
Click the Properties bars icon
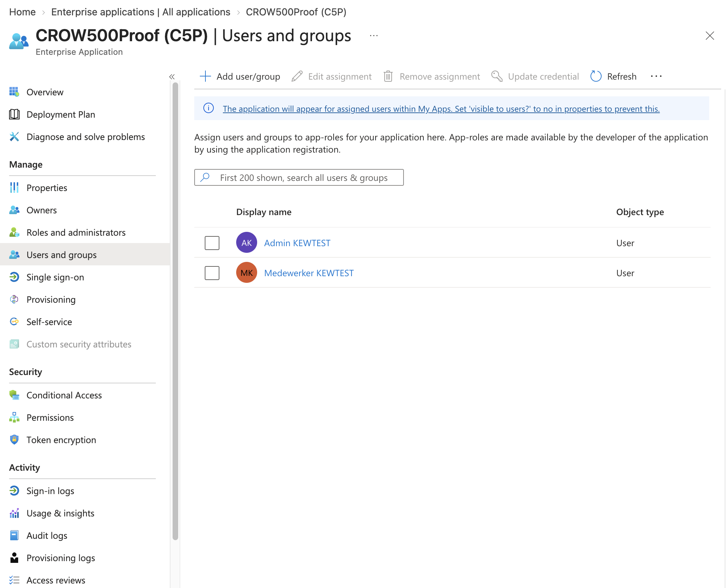(x=14, y=188)
